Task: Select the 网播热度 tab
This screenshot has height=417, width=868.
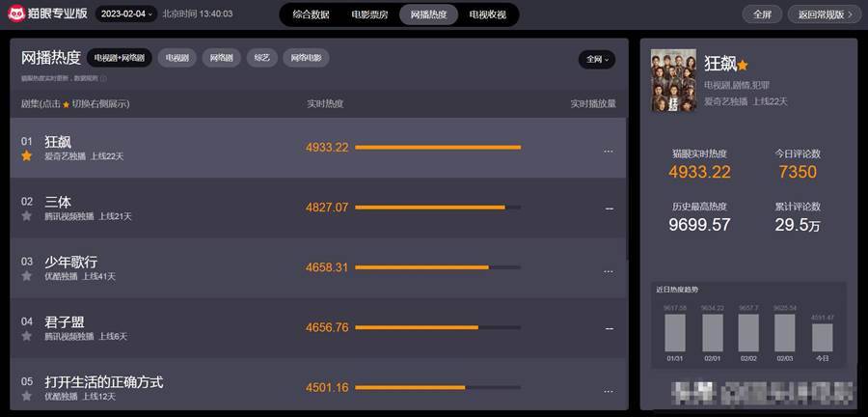Action: (428, 14)
